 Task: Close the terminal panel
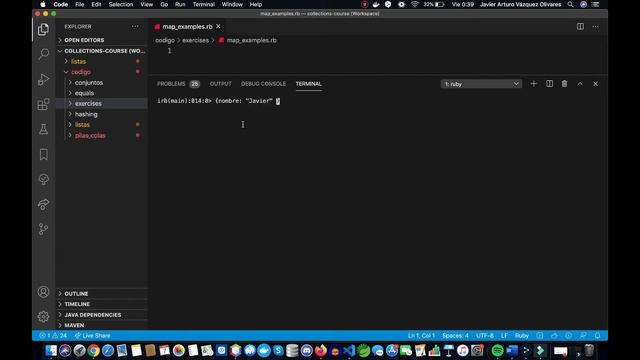click(x=596, y=84)
